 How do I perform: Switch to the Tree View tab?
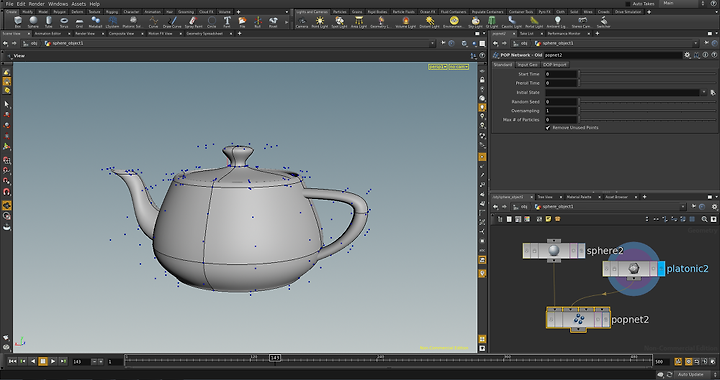point(545,197)
